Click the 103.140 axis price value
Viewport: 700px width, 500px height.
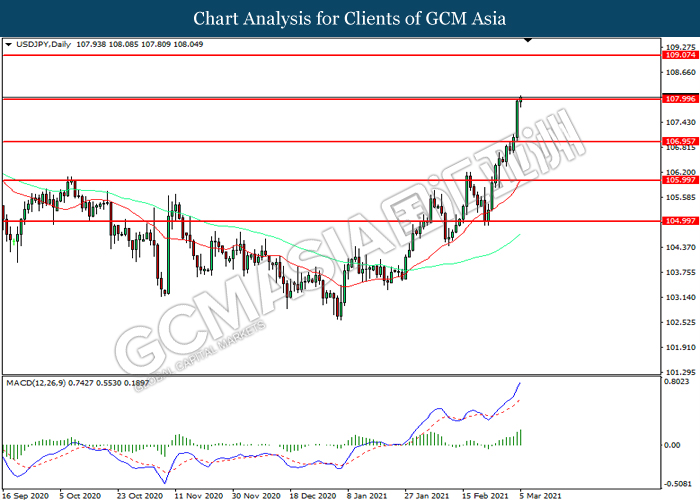pyautogui.click(x=680, y=297)
